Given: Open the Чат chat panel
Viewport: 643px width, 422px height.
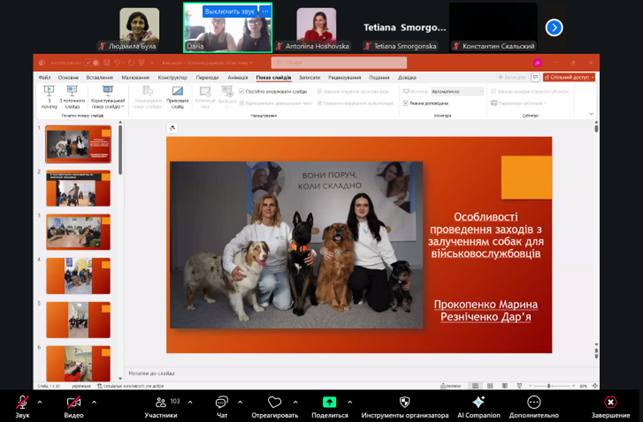Looking at the screenshot, I should [x=222, y=402].
